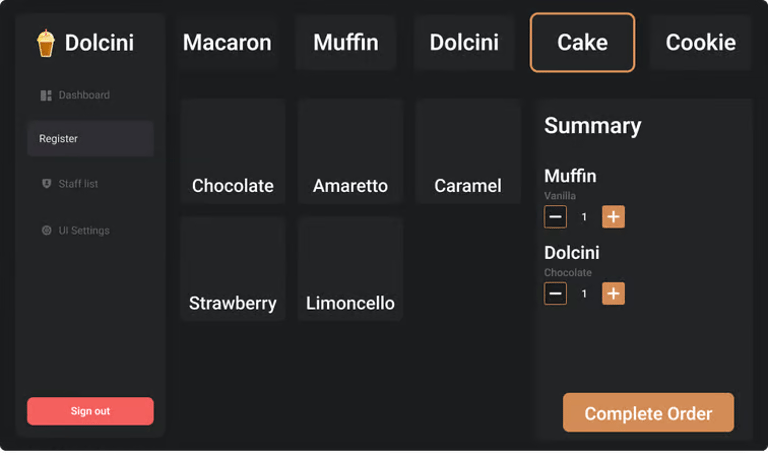Viewport: 768px width, 456px height.
Task: Sign out using the red button
Action: tap(90, 411)
